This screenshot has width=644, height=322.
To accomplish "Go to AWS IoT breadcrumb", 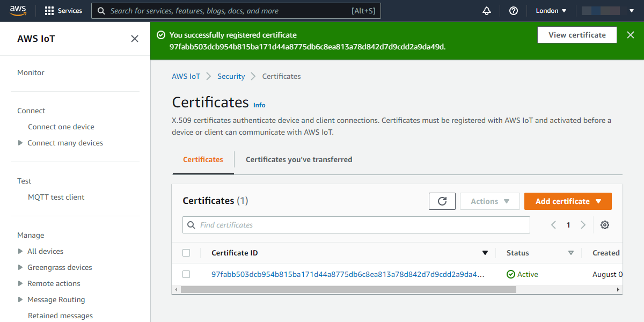I will tap(186, 76).
